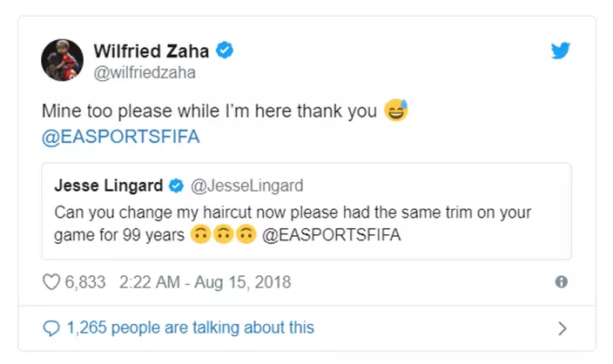Screen dimensions: 613x364
Task: Open the Wilfried Zaha display name
Action: point(152,51)
